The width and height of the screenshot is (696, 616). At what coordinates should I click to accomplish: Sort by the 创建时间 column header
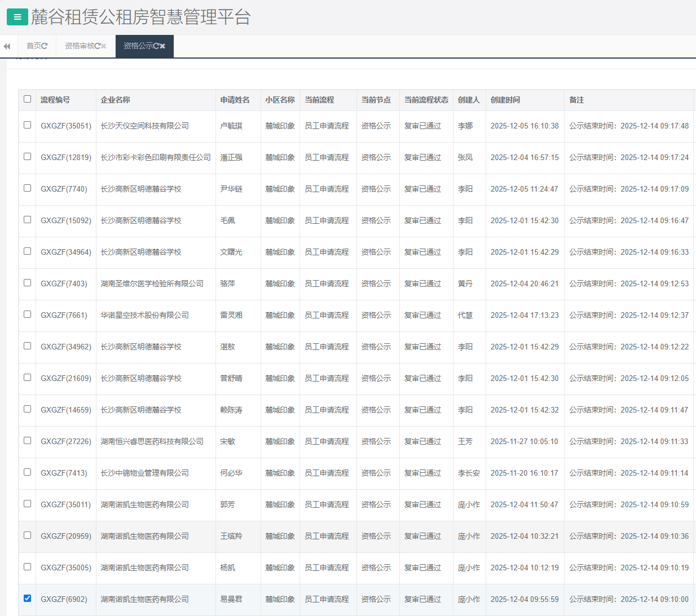(505, 100)
